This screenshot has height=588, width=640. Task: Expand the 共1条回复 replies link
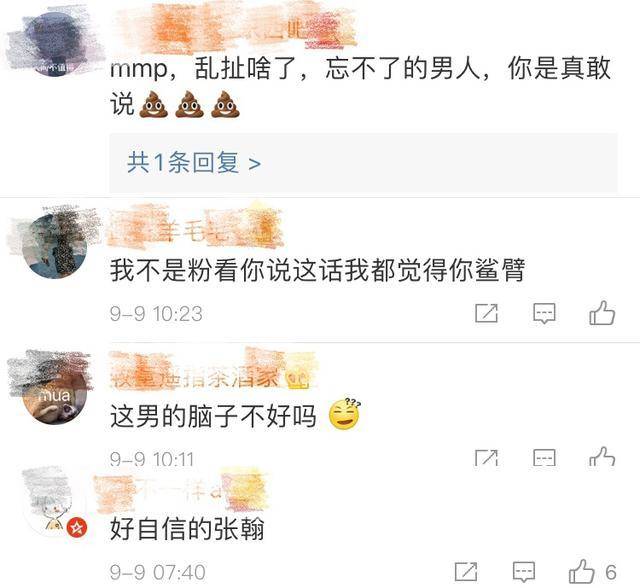tap(193, 162)
